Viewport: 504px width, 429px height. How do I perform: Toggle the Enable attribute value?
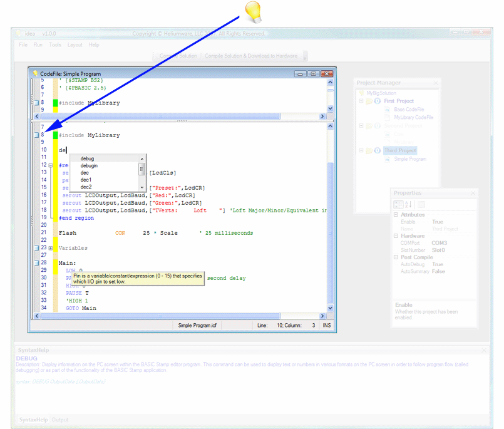point(438,222)
